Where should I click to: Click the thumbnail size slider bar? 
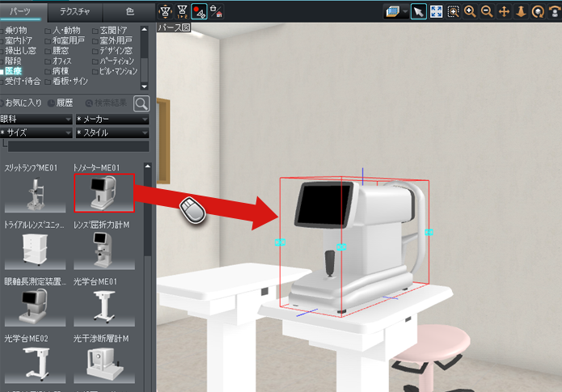(77, 147)
